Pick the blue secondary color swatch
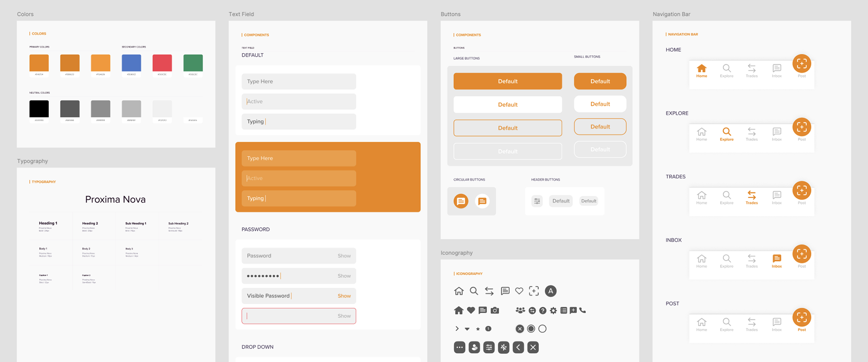868x362 pixels. pos(131,63)
